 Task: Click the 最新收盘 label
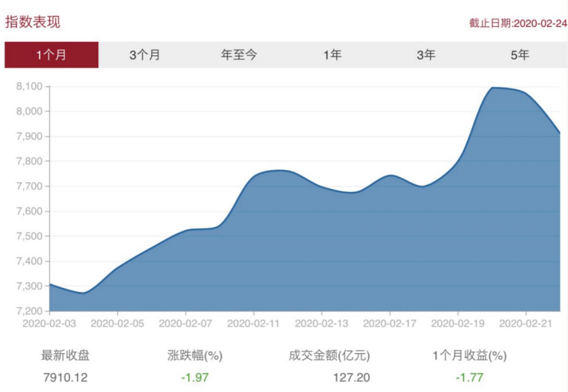pos(65,356)
